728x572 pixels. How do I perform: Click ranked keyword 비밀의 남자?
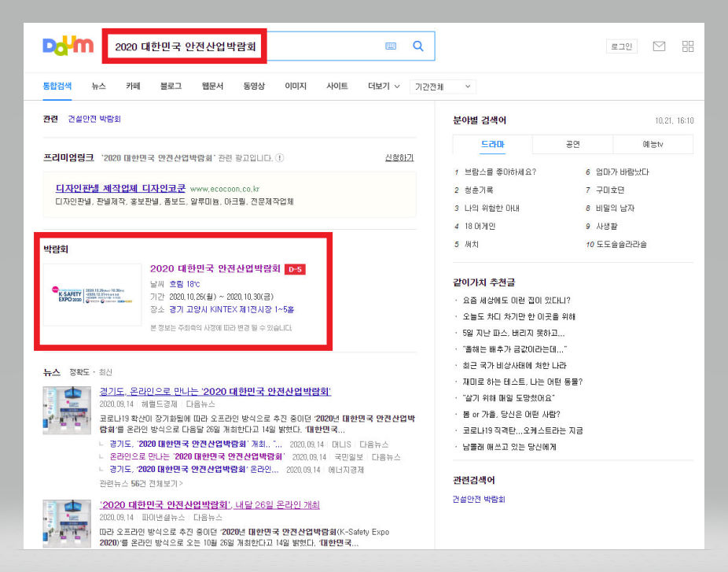coord(615,209)
